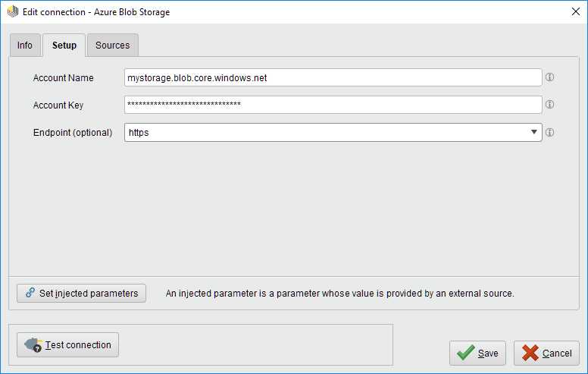This screenshot has height=374, width=588.
Task: Close the Edit connection dialog window
Action: click(x=572, y=11)
